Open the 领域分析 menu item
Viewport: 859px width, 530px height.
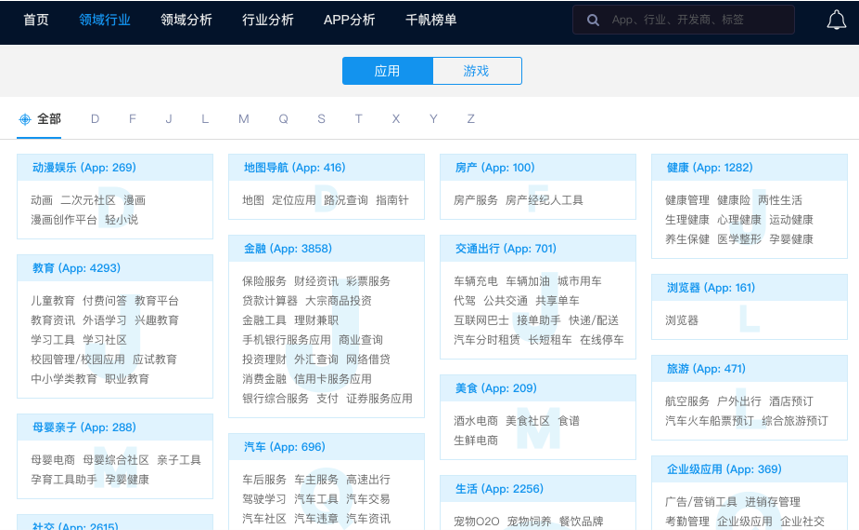(186, 20)
